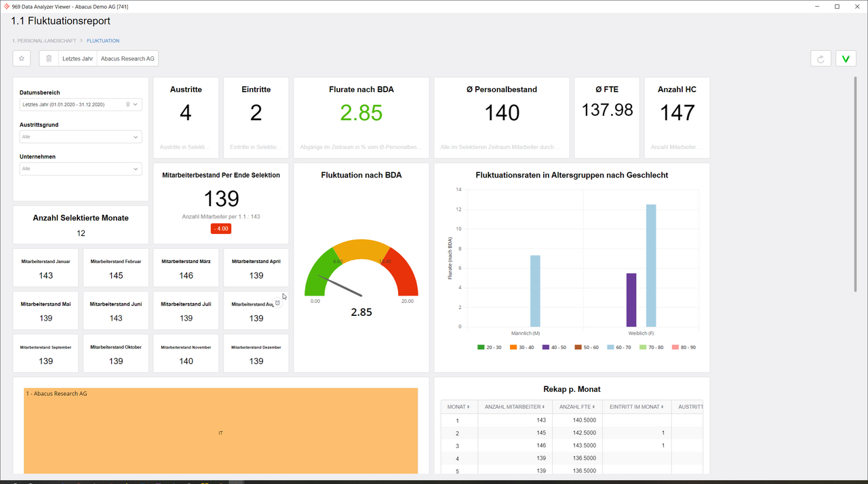Go to 1. Personal-Landschaft breadcrumb
Viewport: 868px width, 484px height.
[44, 41]
